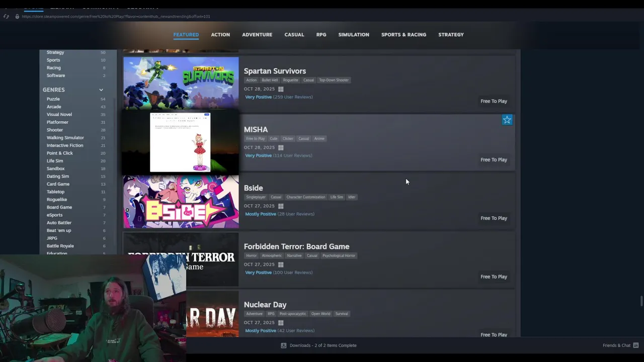644x362 pixels.
Task: Select the Casual tab
Action: coord(294,35)
